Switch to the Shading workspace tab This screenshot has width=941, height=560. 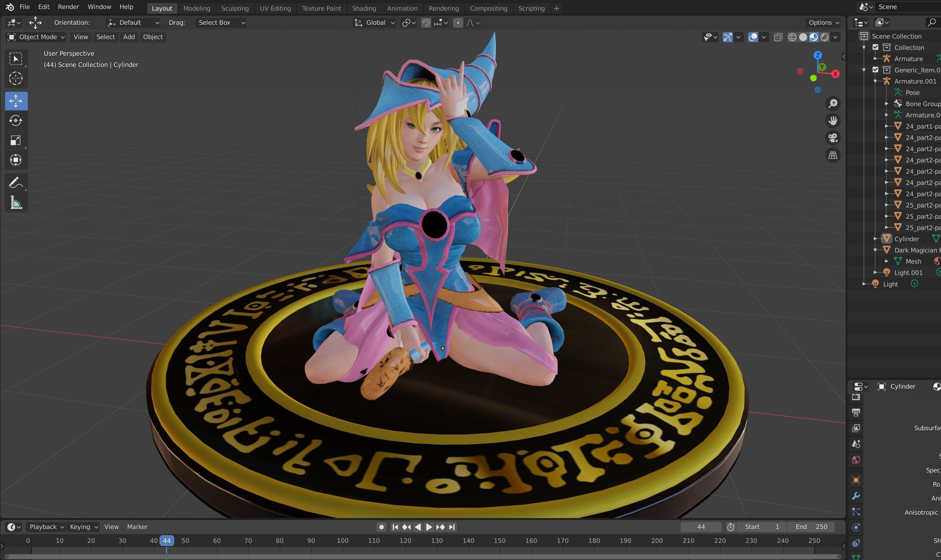click(x=364, y=8)
